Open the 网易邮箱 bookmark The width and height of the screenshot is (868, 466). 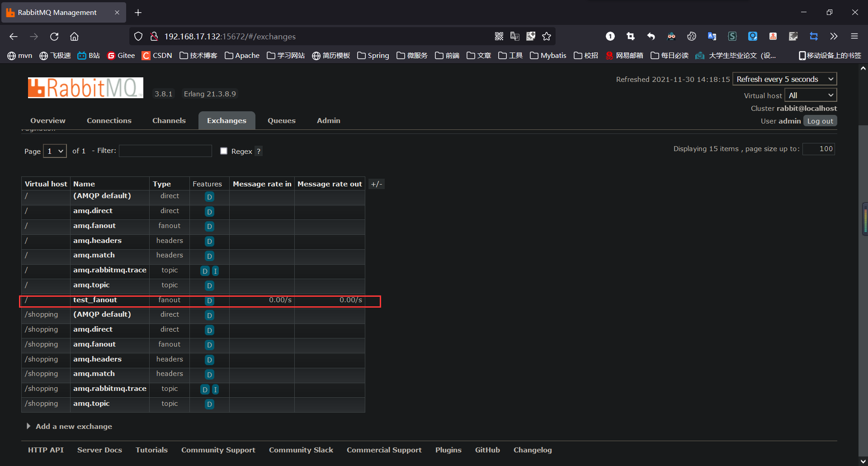coord(624,55)
